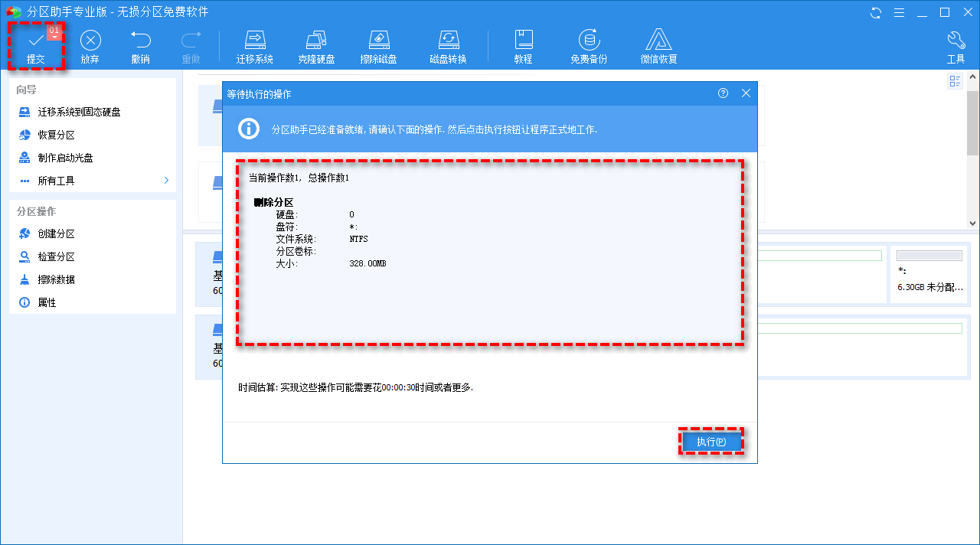Click the 向导 section header
Image resolution: width=980 pixels, height=545 pixels.
pyautogui.click(x=27, y=90)
